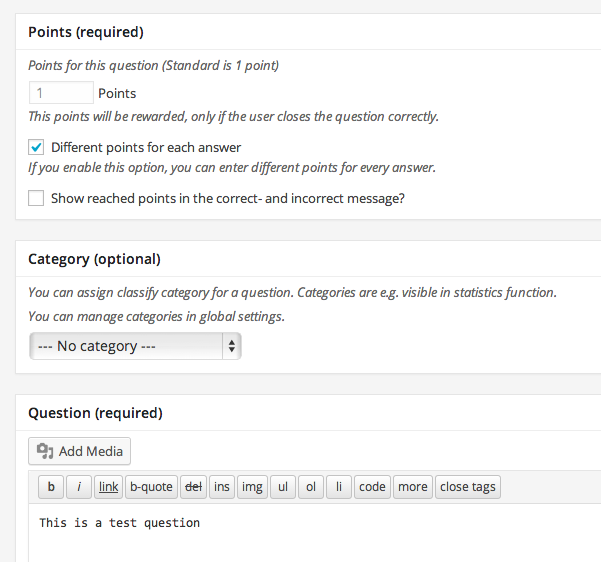Uncheck Different points for each answer
The image size is (601, 562).
coord(36,147)
